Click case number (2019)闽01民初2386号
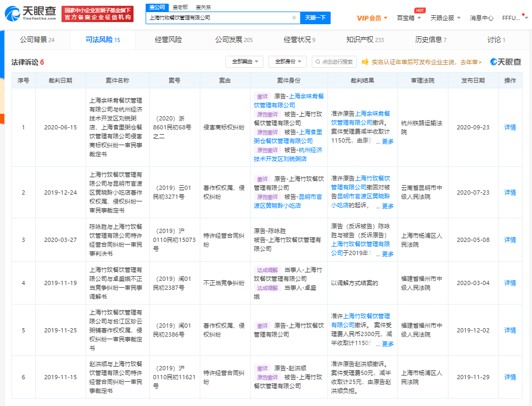This screenshot has width=532, height=406. tap(172, 330)
